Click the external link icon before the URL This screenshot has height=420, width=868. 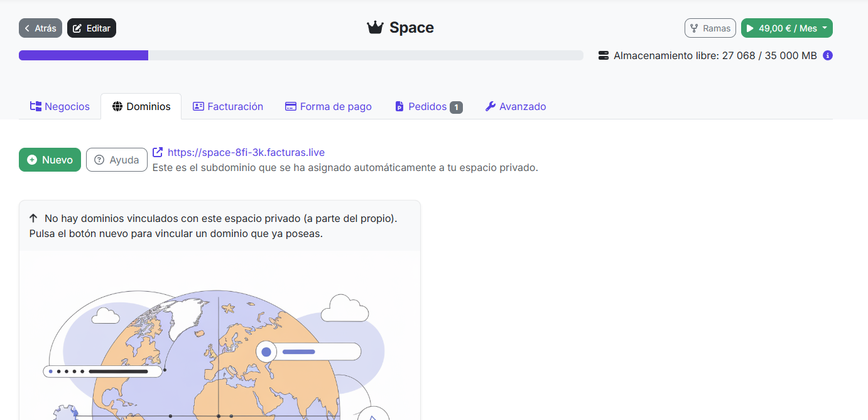coord(158,152)
